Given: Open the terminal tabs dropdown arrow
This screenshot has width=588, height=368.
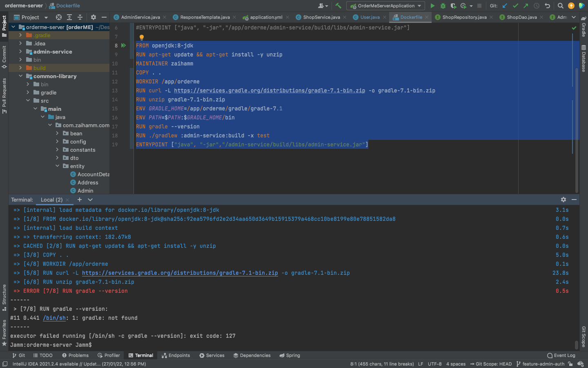Looking at the screenshot, I should pos(90,200).
